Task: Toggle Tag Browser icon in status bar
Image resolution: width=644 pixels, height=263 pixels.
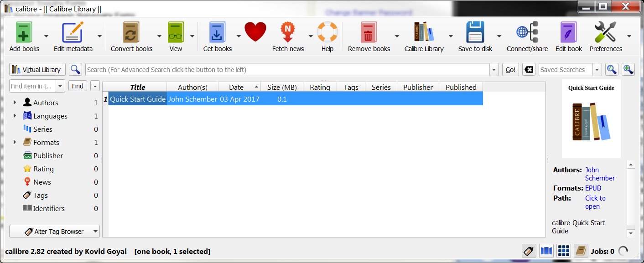Action: (529, 251)
